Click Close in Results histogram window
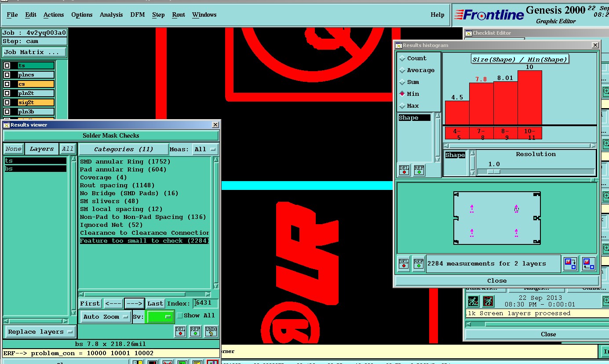The height and width of the screenshot is (364, 609). click(x=497, y=280)
